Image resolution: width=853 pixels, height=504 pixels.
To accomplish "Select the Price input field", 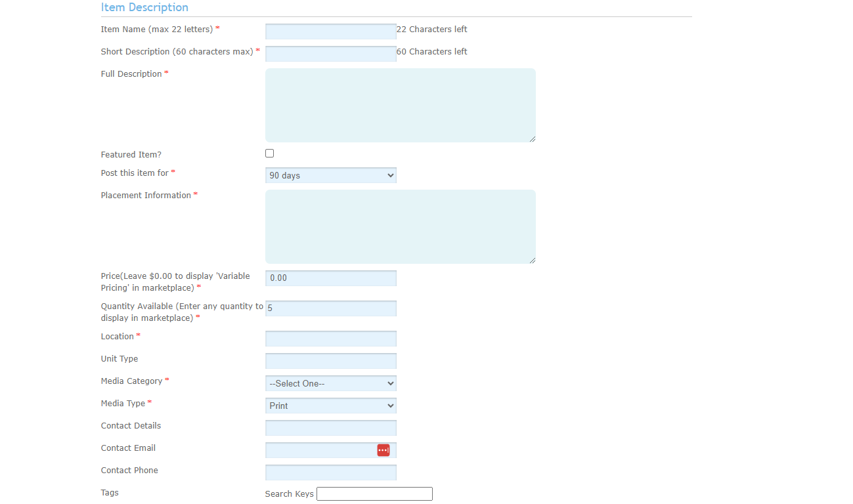I will click(x=330, y=278).
